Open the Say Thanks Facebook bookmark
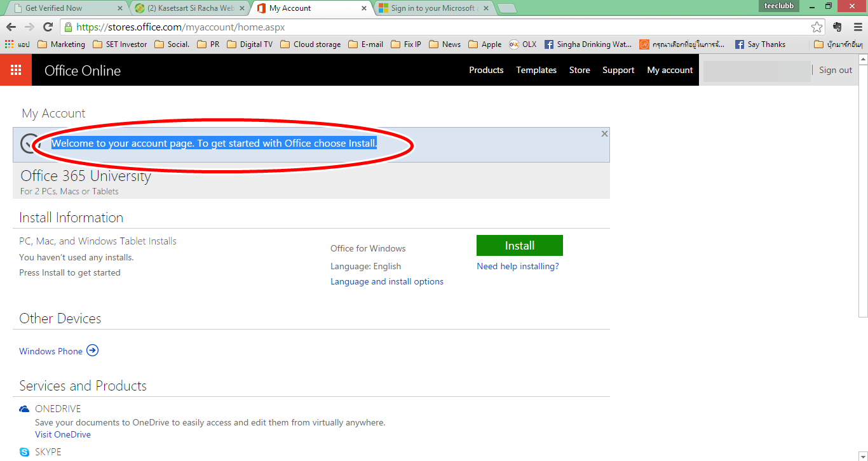This screenshot has width=868, height=461. 760,44
